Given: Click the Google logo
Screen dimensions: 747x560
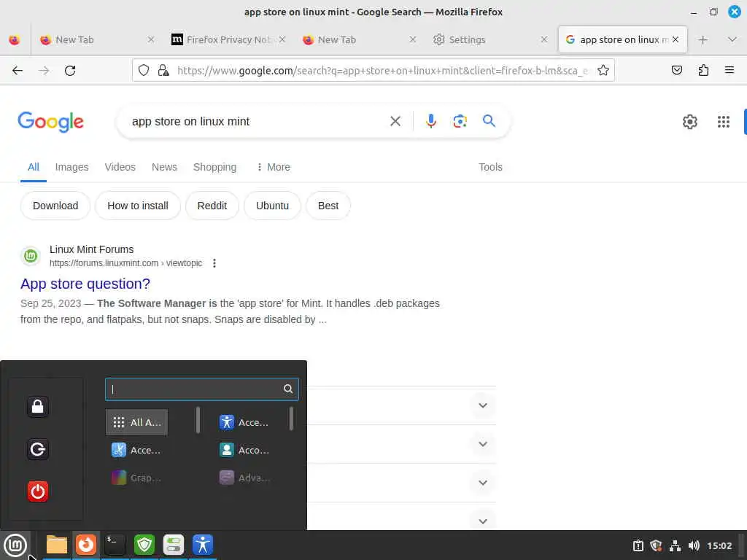Looking at the screenshot, I should click(x=50, y=122).
